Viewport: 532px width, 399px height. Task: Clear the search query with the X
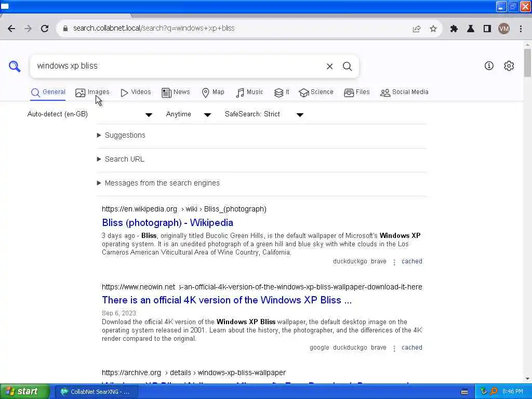(329, 66)
